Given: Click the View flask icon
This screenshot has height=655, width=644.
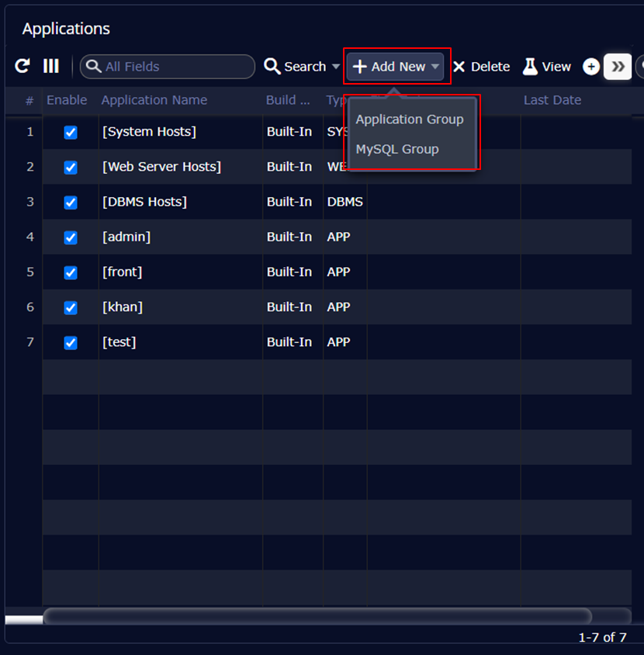Looking at the screenshot, I should (530, 67).
